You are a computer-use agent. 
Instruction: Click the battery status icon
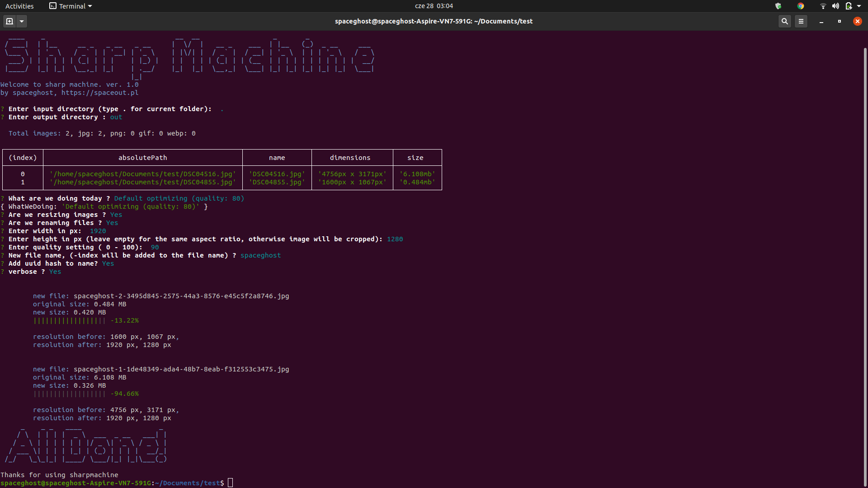849,6
